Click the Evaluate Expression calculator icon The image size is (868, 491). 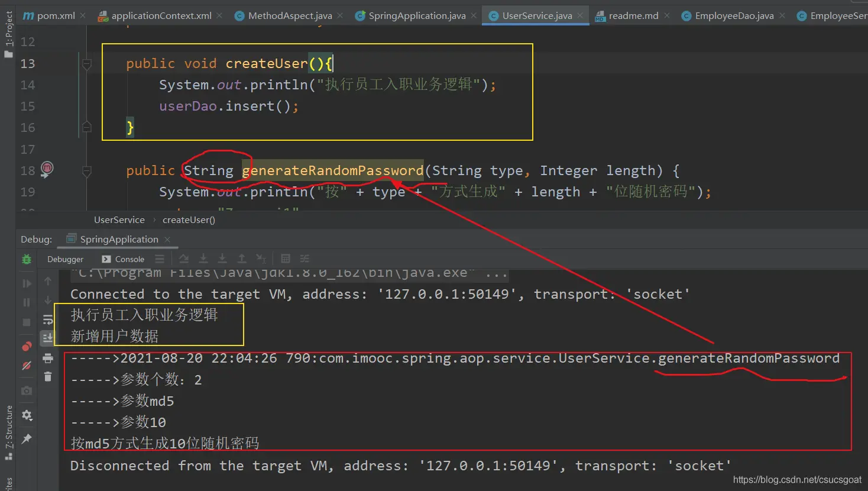coord(286,259)
